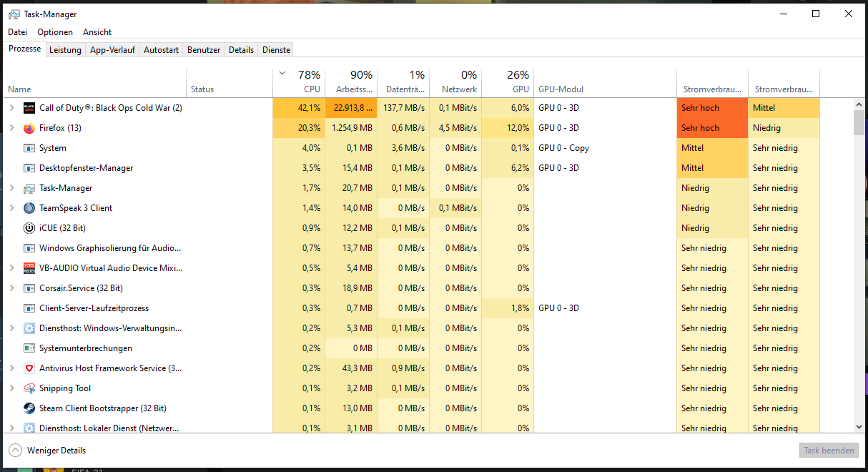Switch to the Benutzer tab
The height and width of the screenshot is (472, 868).
coord(204,50)
